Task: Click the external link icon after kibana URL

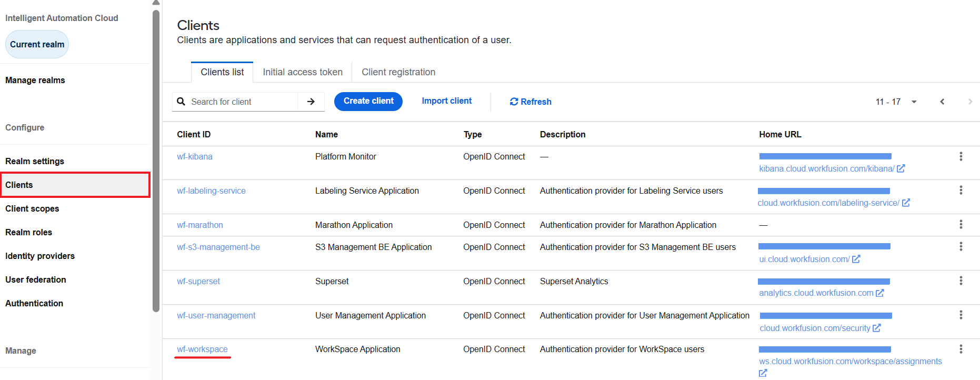Action: tap(901, 168)
